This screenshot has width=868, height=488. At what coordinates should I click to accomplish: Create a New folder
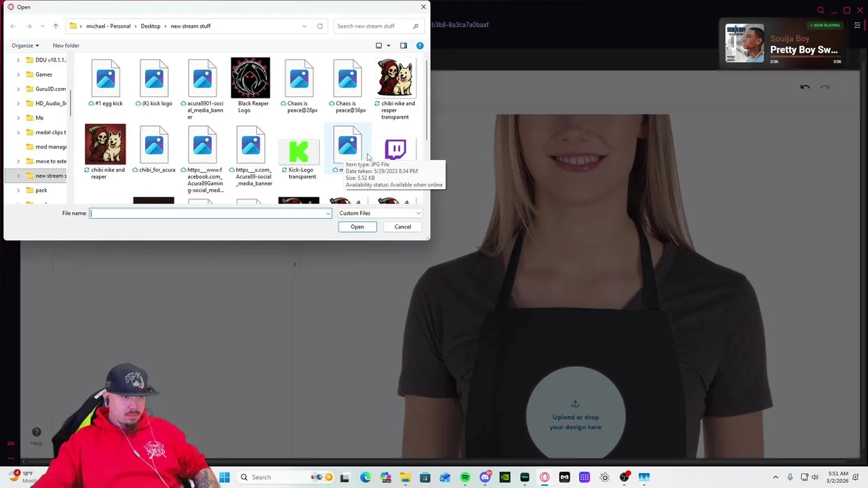tap(66, 45)
